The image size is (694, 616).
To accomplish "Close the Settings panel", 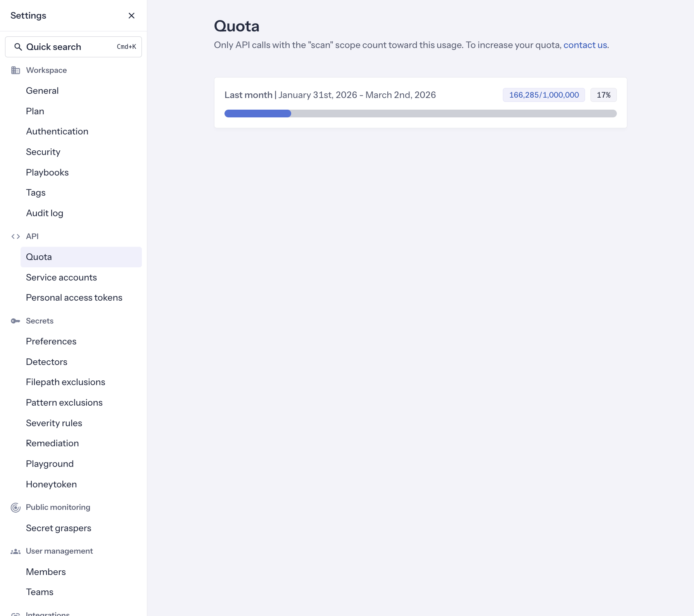I will (x=131, y=15).
